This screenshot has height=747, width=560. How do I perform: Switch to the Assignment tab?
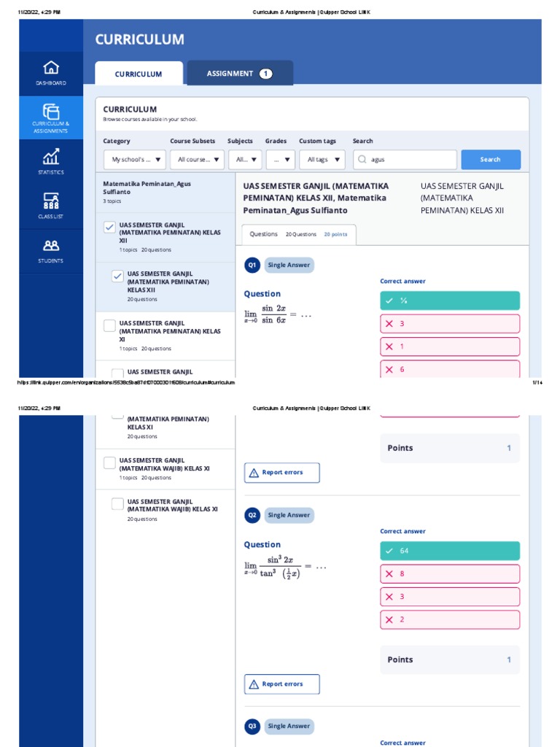(x=240, y=74)
